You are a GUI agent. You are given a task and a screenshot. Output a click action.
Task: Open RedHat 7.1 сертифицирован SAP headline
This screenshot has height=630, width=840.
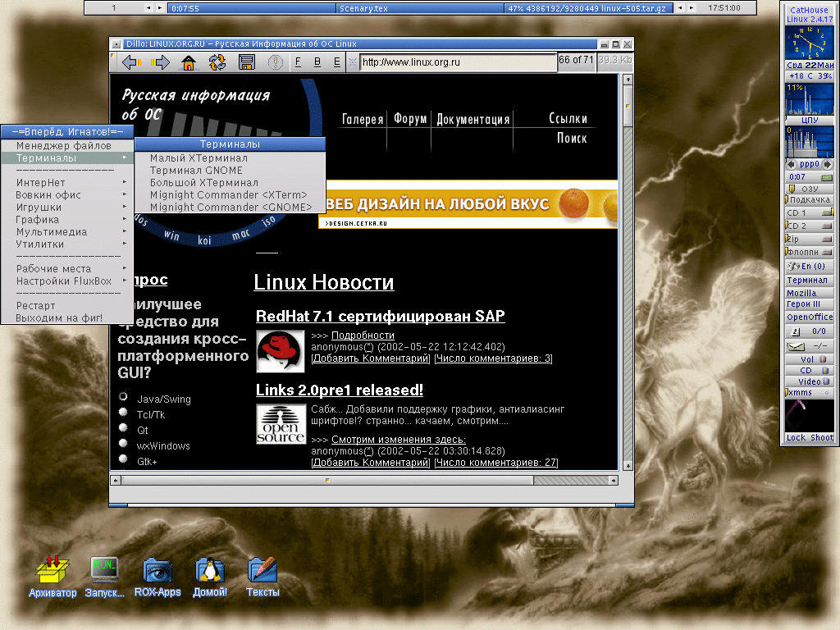point(381,316)
